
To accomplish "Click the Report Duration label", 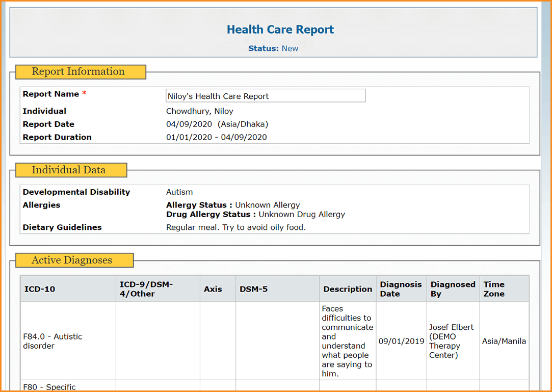I will [x=57, y=137].
